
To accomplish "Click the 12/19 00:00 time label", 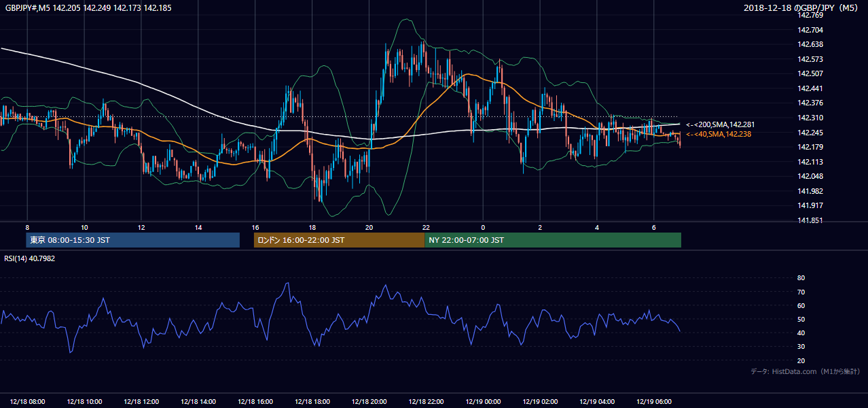I will tap(483, 402).
